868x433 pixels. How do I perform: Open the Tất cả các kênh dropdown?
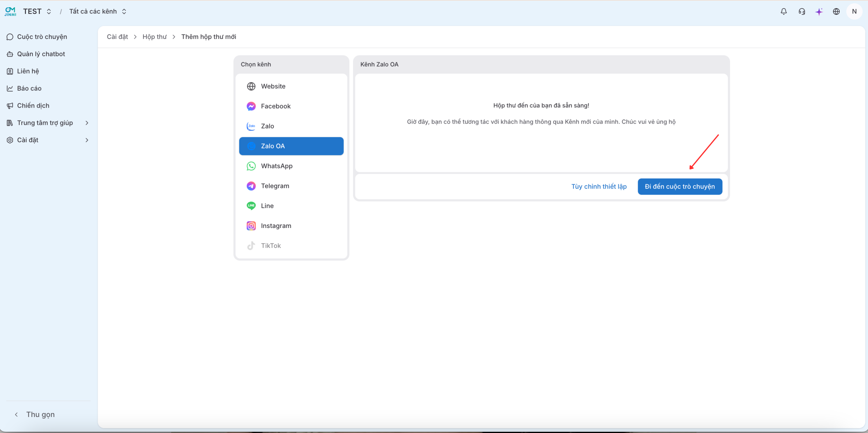(x=98, y=11)
